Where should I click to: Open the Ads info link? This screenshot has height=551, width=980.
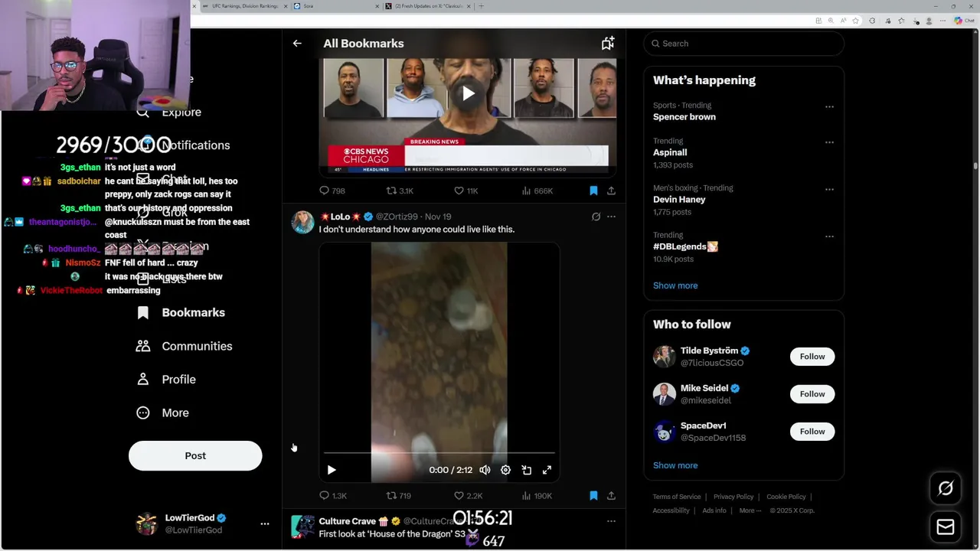[x=714, y=510]
